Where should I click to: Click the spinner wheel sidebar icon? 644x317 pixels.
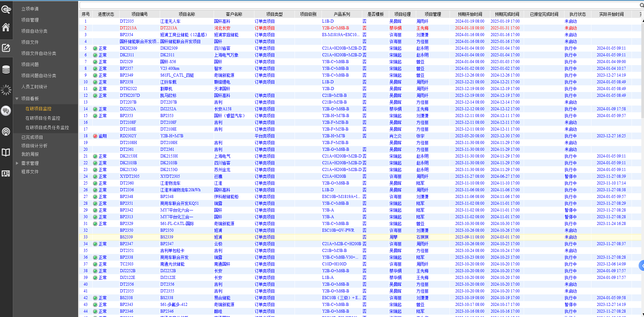click(6, 90)
